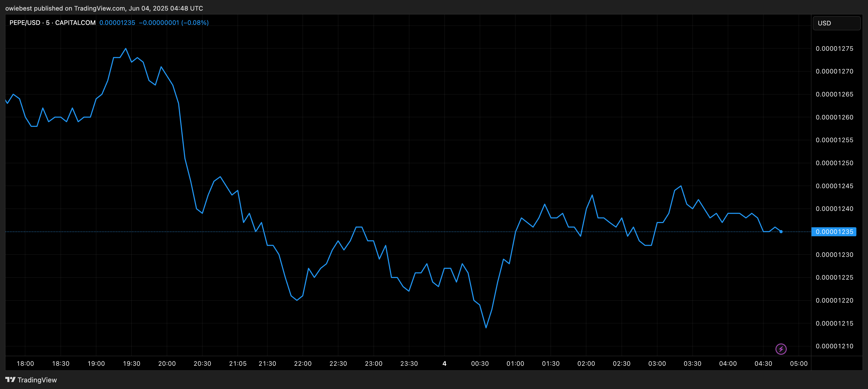
Task: Click the 05:00 time axis label
Action: pos(799,363)
